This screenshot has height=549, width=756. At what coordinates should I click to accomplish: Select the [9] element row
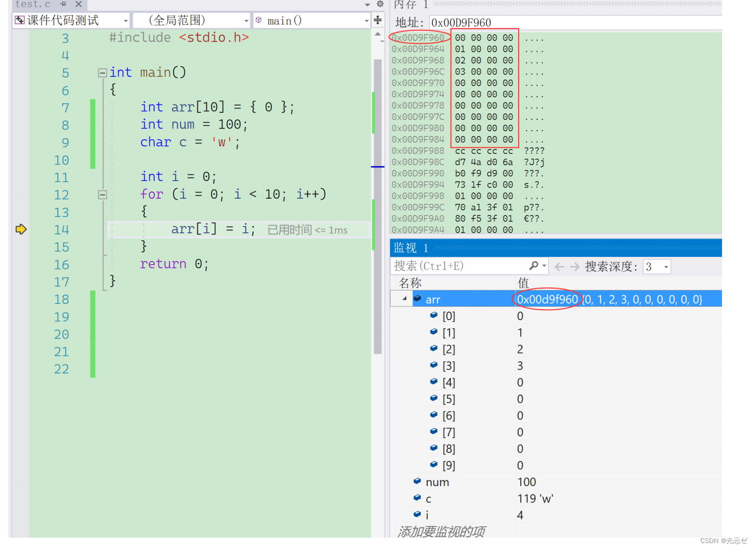[556, 465]
